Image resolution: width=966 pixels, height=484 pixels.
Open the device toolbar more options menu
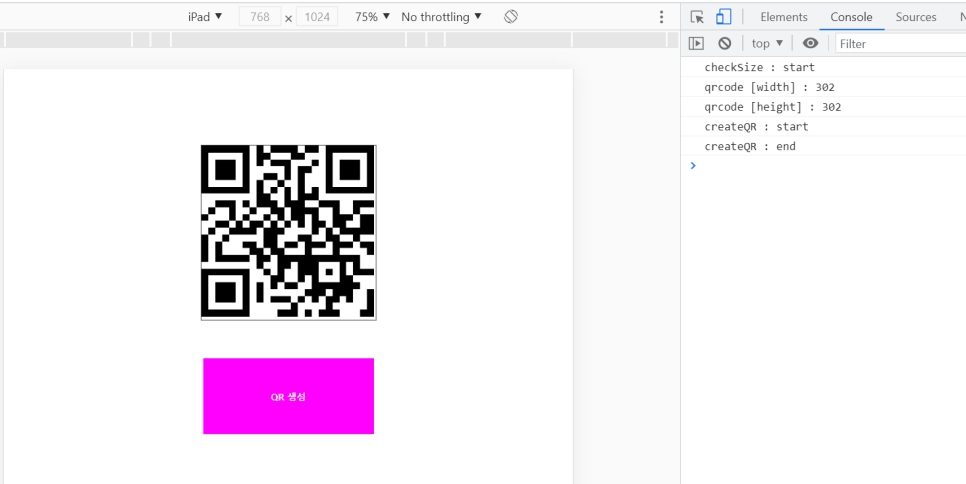point(661,17)
